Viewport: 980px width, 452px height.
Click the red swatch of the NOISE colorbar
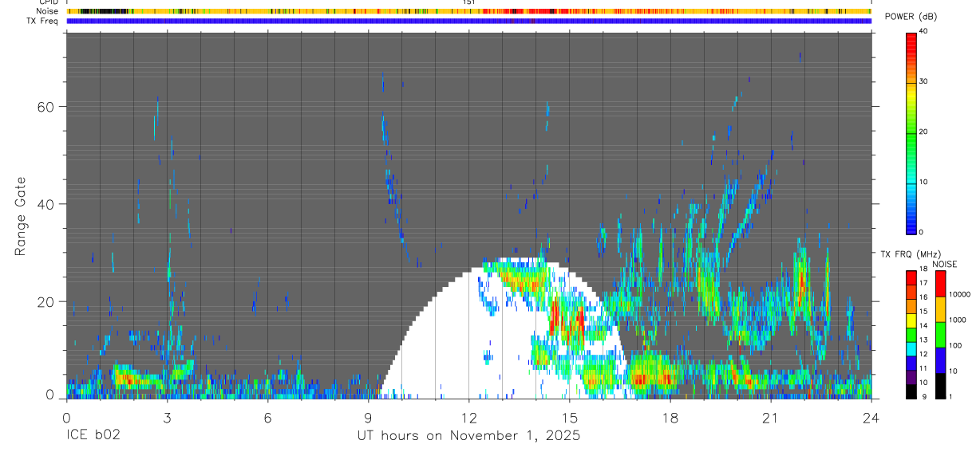coord(941,284)
